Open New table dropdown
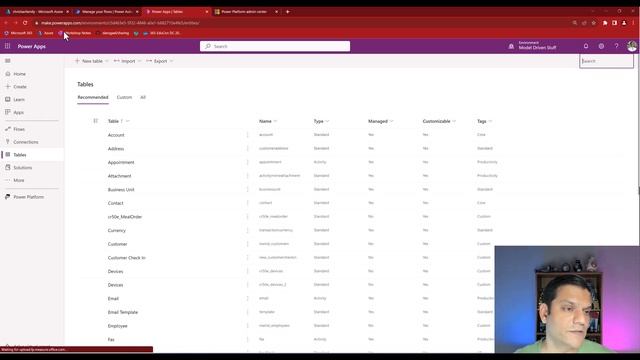Screen dimensions: 640x360 [x=92, y=61]
